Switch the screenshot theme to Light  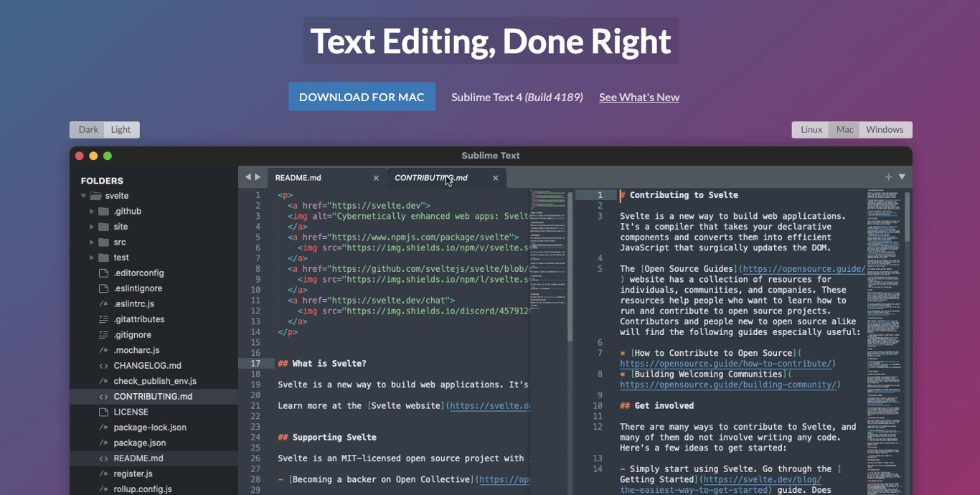tap(121, 130)
